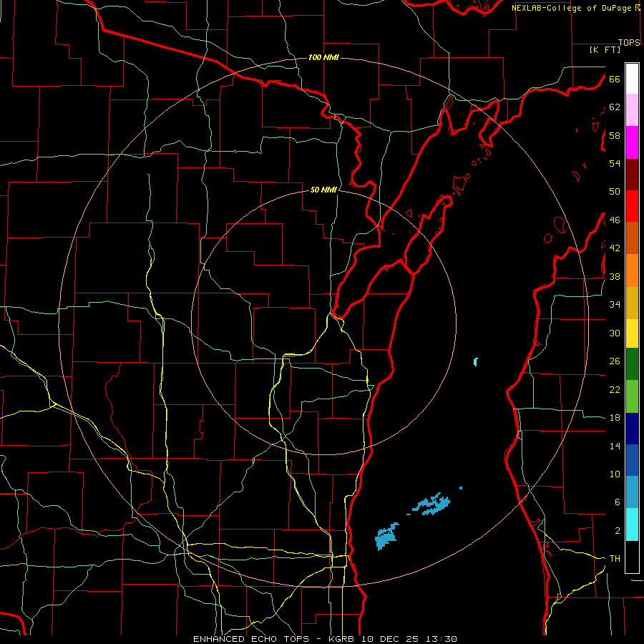
Task: Click the 50 legend value
Action: pyautogui.click(x=615, y=192)
